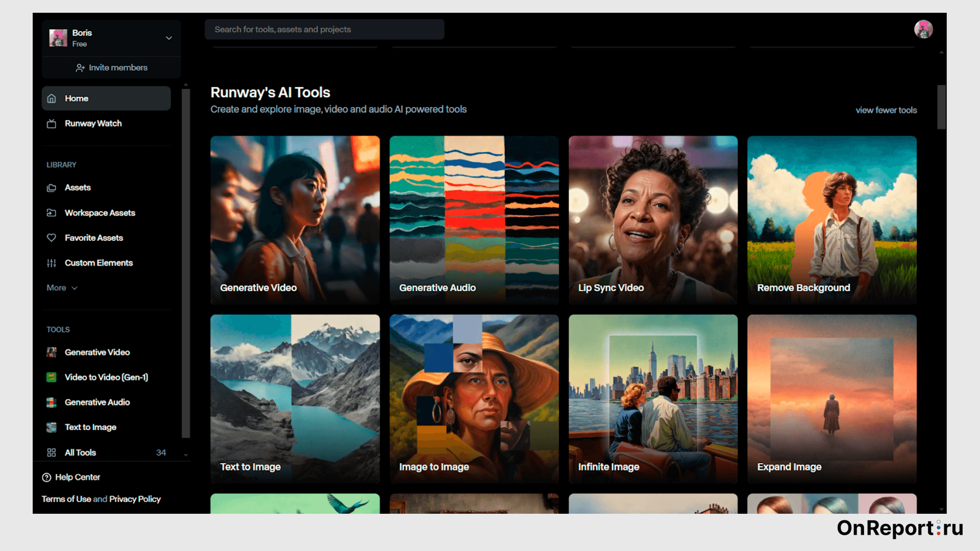Click the Invite members person icon

coord(80,68)
